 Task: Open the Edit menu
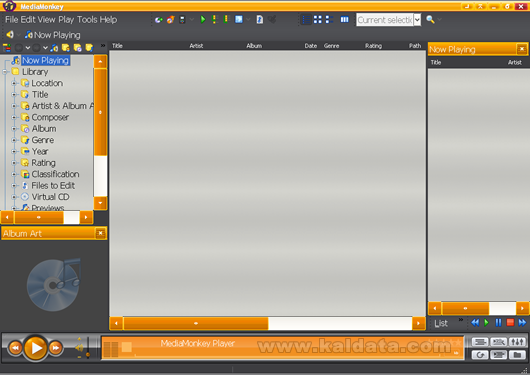pos(28,20)
